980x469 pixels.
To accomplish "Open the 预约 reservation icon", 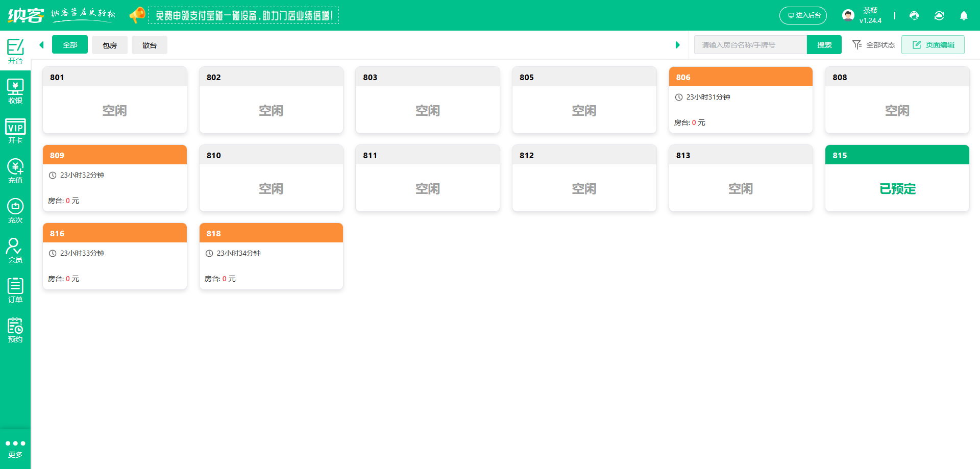I will (15, 330).
